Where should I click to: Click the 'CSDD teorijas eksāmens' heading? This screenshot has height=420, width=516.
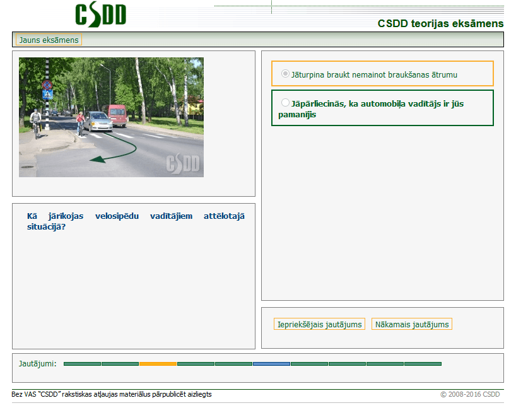(x=440, y=24)
